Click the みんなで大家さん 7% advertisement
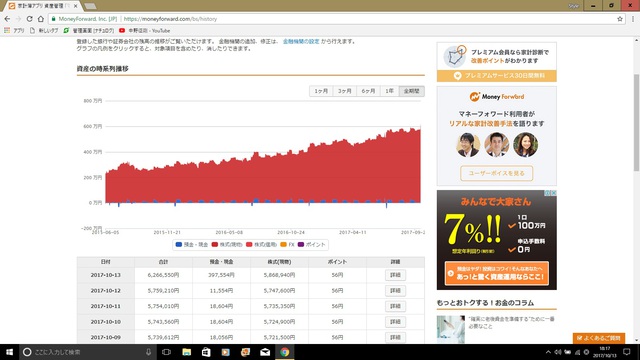 [x=497, y=240]
